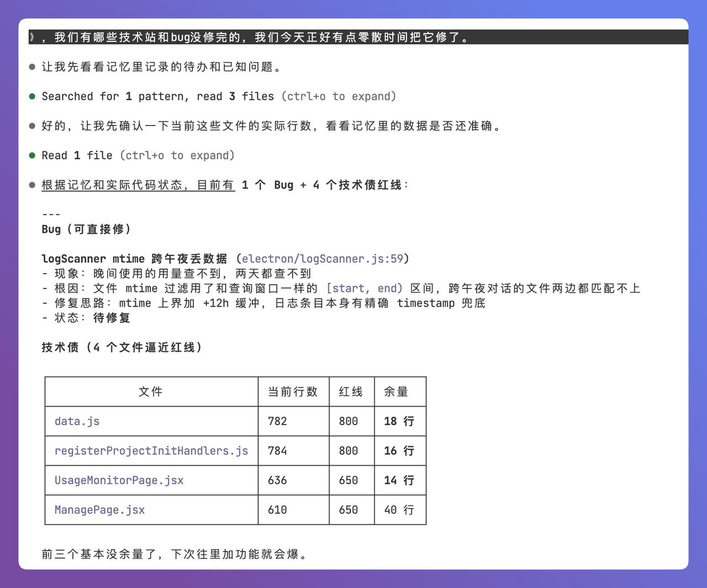Image resolution: width=707 pixels, height=588 pixels.
Task: Click the gray bullet beside the line about confirming file line counts
Action: pyautogui.click(x=31, y=125)
